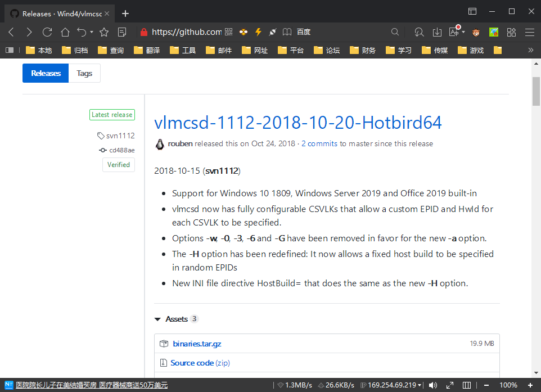Open the rouben user profile link
Viewport: 541px width, 392px height.
click(x=180, y=143)
